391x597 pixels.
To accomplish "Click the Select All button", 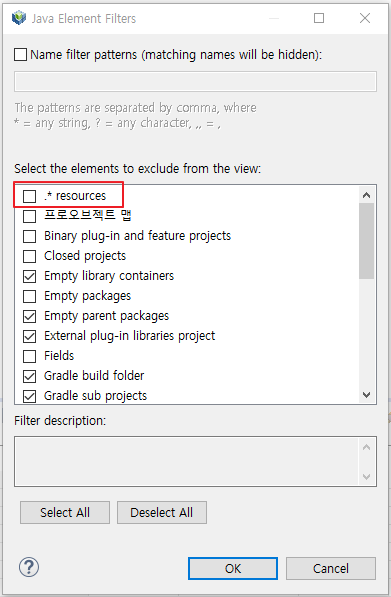I will pyautogui.click(x=65, y=512).
